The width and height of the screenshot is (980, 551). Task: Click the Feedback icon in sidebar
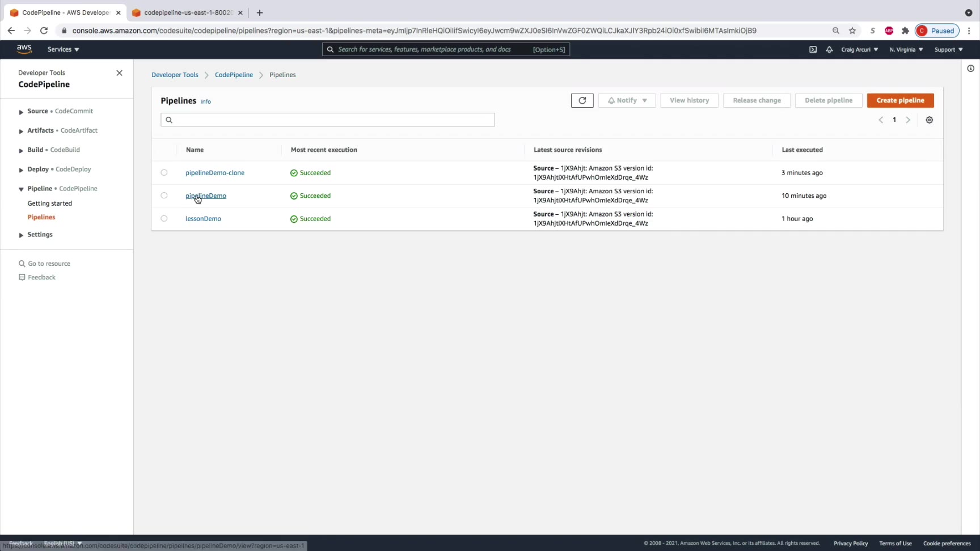(22, 277)
